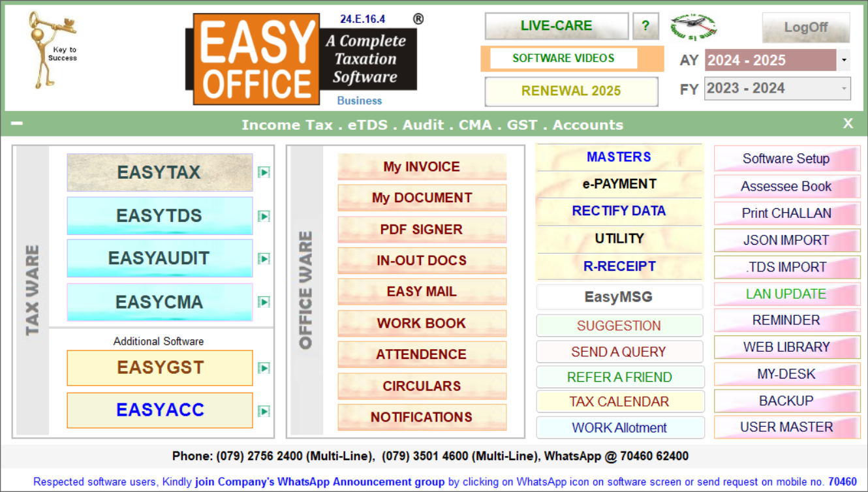Open the Assessee Book
Viewport: 868px width, 492px height.
[787, 187]
